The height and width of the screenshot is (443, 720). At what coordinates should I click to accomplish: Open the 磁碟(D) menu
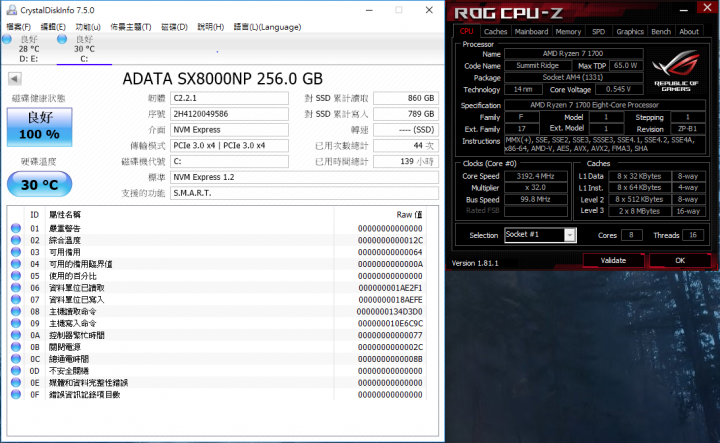[x=174, y=27]
